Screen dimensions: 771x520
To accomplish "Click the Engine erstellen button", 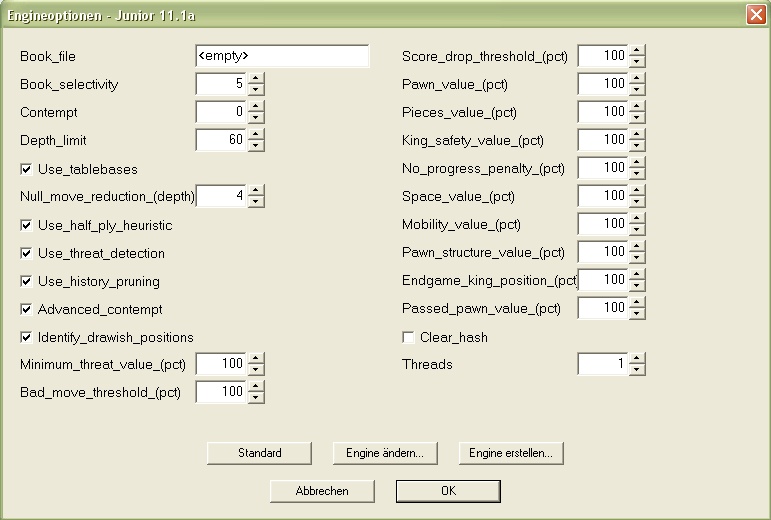I will click(x=511, y=453).
